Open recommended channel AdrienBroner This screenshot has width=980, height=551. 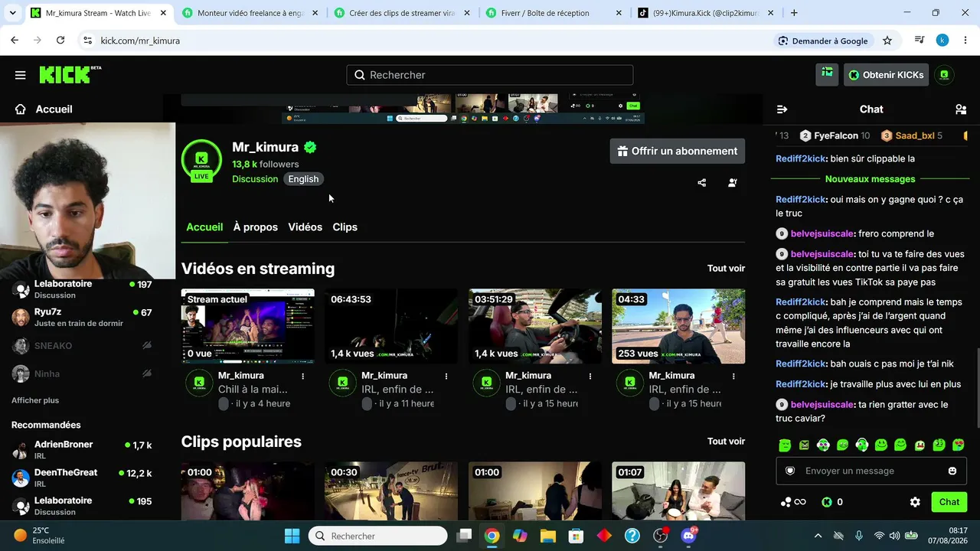(83, 450)
